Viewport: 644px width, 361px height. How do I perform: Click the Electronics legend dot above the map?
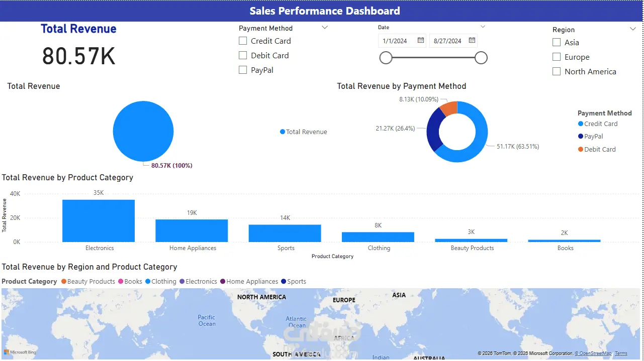pyautogui.click(x=182, y=282)
